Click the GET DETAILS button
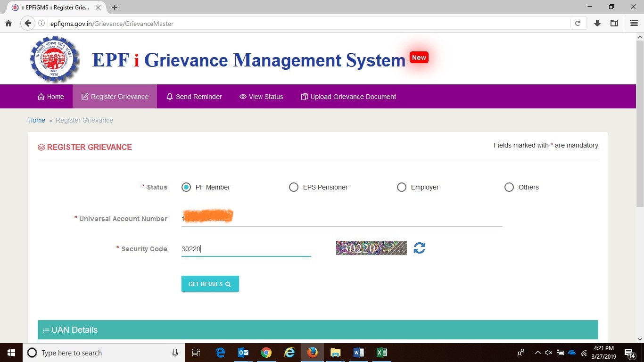Screen dimensions: 644x362 pos(210,284)
